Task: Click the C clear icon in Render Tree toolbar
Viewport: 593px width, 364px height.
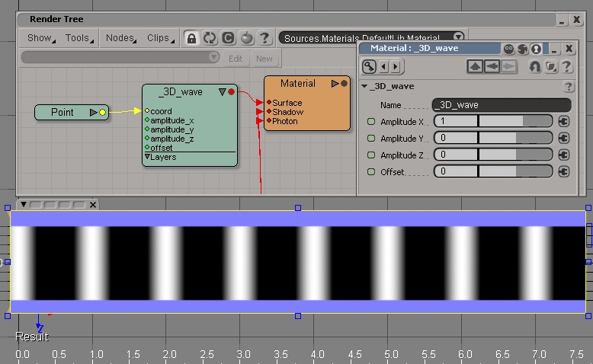Action: tap(228, 38)
